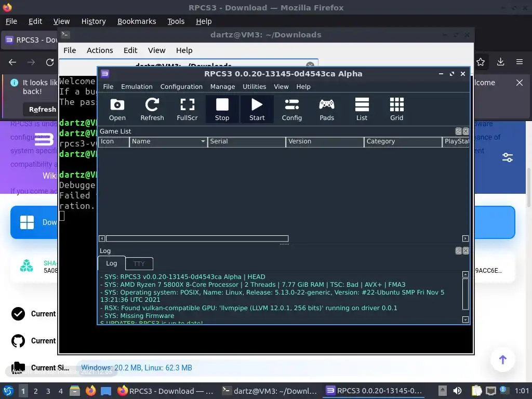Refresh the game list in RPCS3 toolbar
This screenshot has height=399, width=532.
152,109
